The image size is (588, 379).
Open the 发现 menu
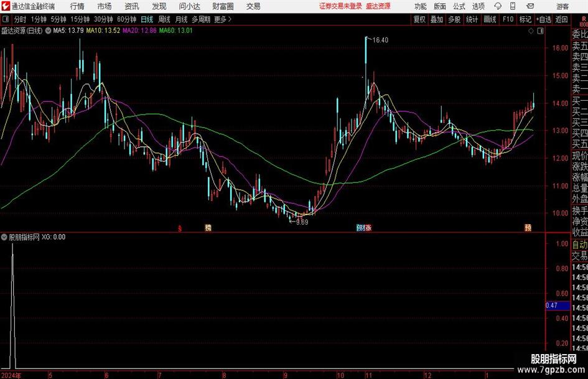(x=159, y=6)
